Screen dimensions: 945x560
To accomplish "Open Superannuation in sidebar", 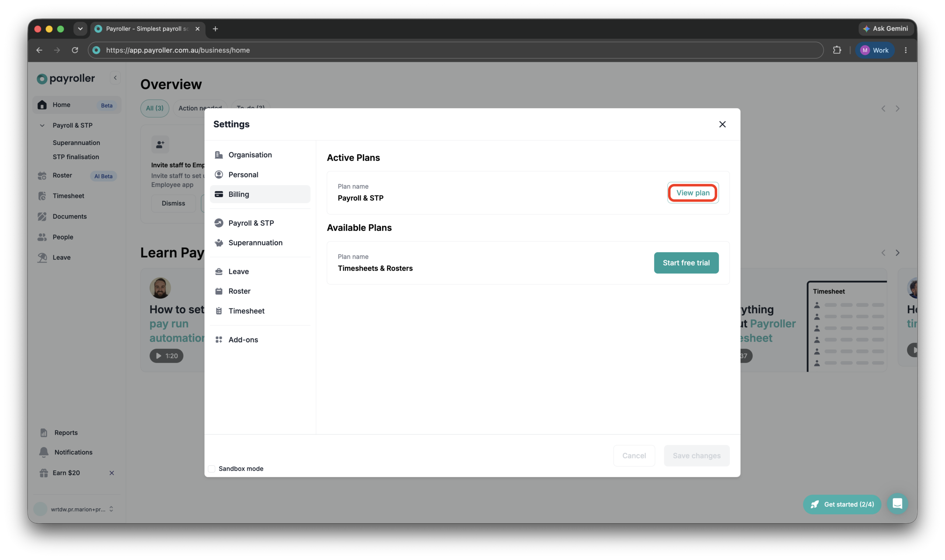I will 76,142.
